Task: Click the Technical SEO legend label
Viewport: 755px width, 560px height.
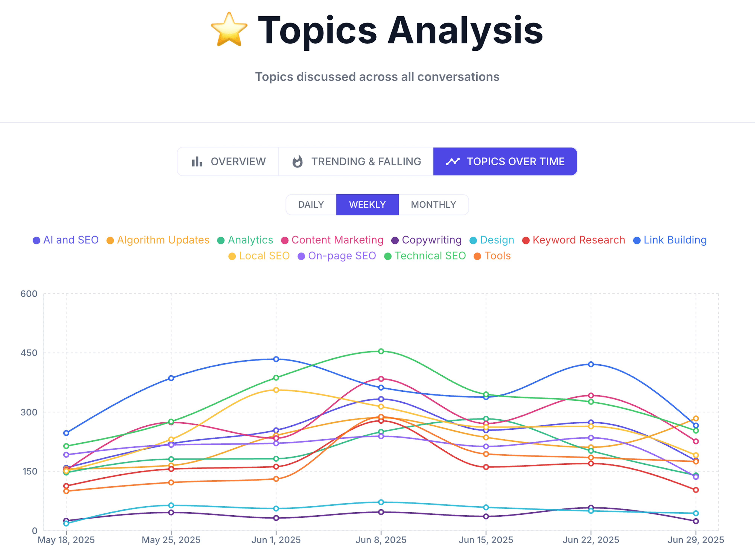Action: (x=430, y=256)
